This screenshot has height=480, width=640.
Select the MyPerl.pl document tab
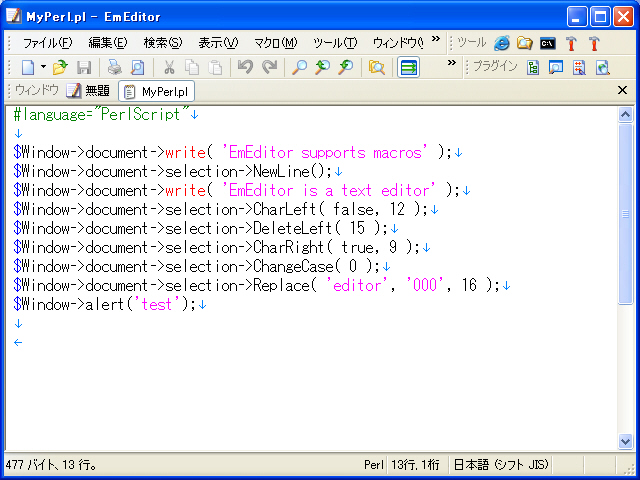156,91
